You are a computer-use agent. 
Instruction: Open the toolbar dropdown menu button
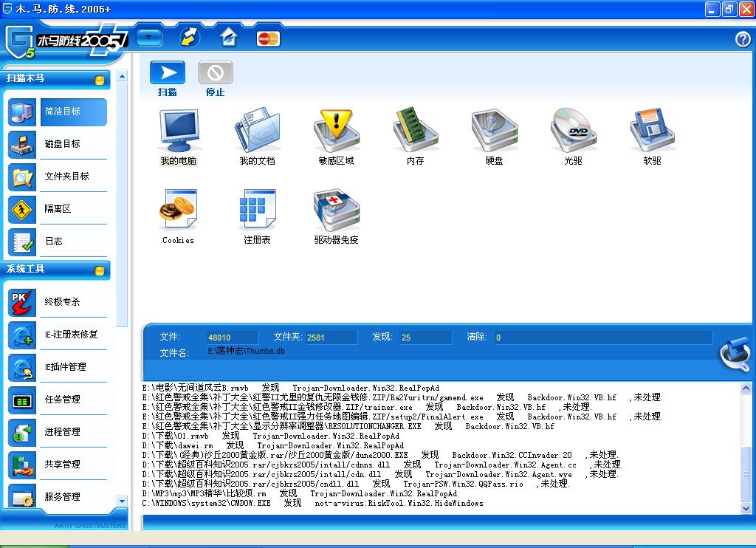point(149,37)
